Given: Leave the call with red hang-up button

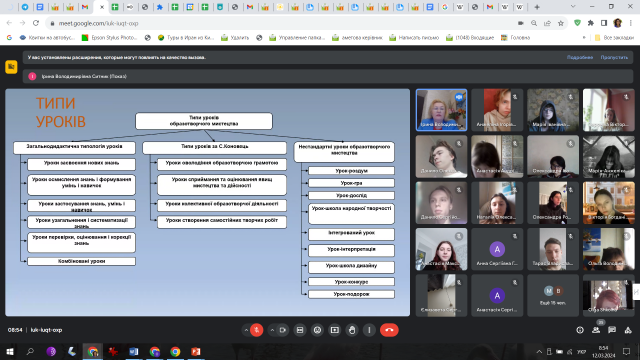Looking at the screenshot, I should pos(389,330).
